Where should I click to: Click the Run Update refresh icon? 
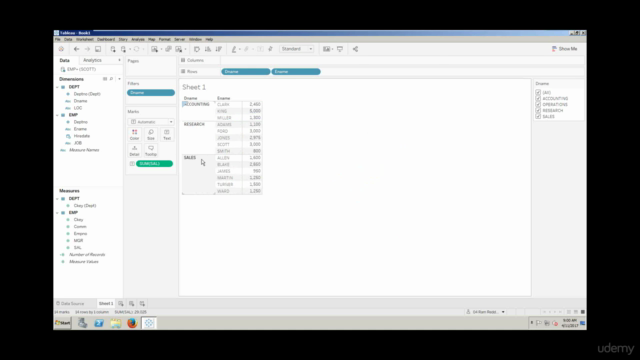pos(136,49)
